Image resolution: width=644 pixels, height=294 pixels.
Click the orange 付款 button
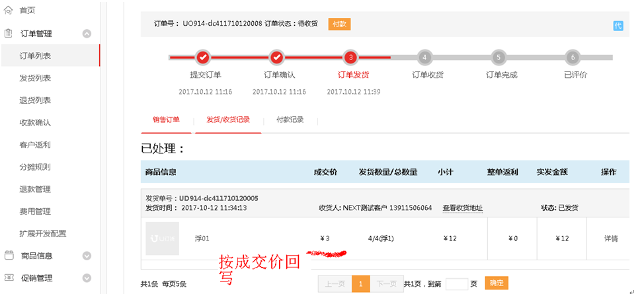339,24
